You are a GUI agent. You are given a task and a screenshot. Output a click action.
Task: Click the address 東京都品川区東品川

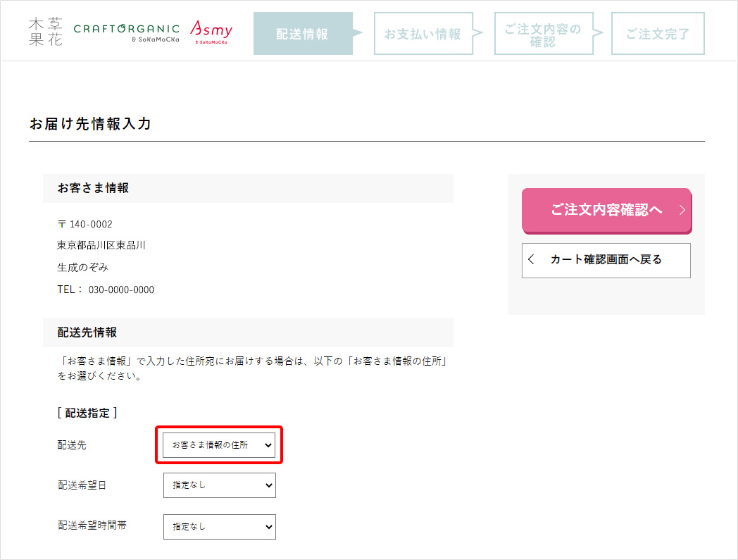pos(101,245)
